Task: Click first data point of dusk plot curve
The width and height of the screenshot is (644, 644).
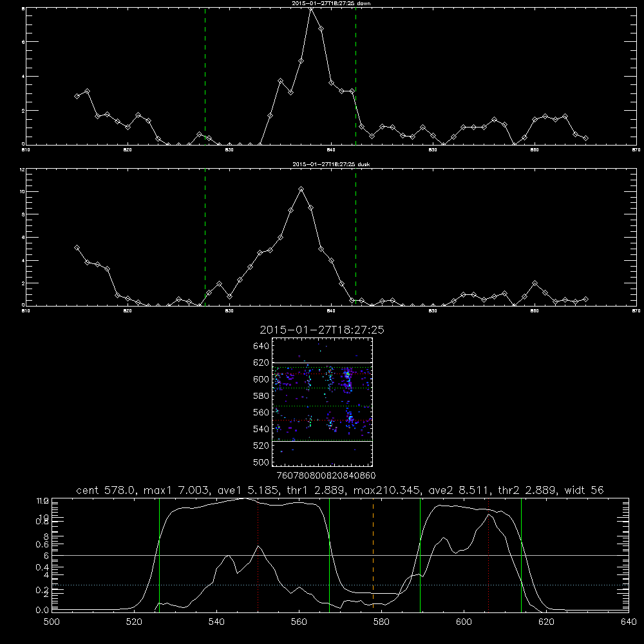Action: click(77, 248)
